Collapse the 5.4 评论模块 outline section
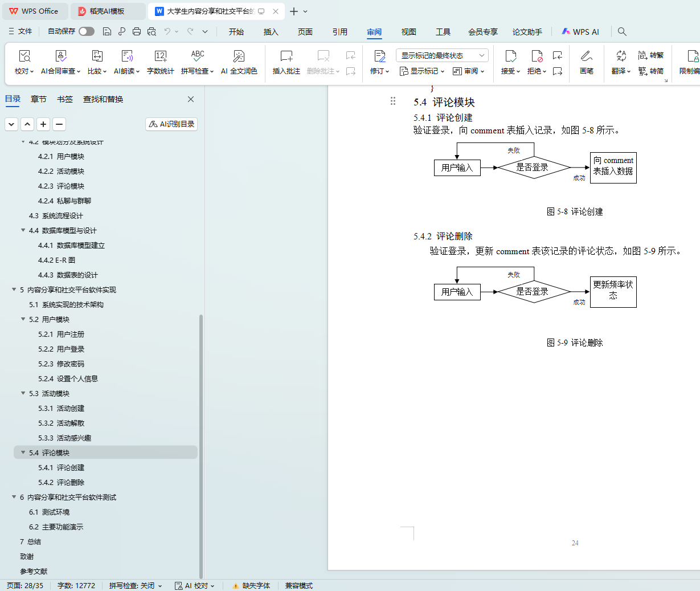The height and width of the screenshot is (591, 700). click(23, 453)
